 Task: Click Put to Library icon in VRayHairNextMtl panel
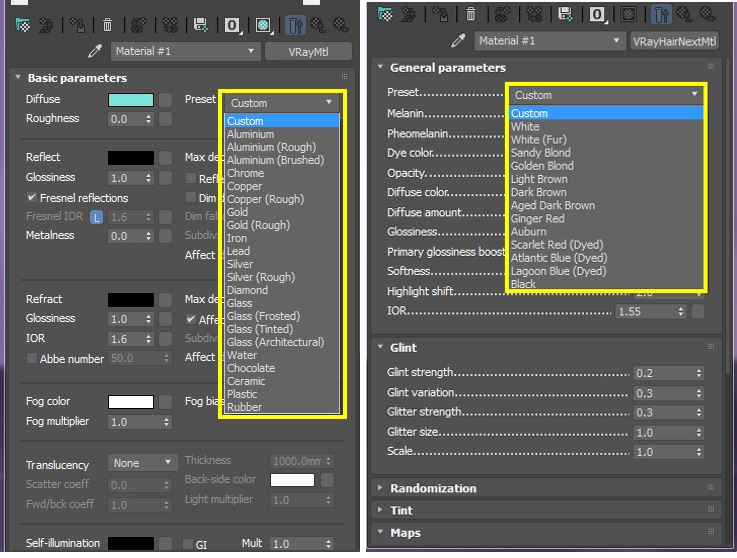(565, 15)
